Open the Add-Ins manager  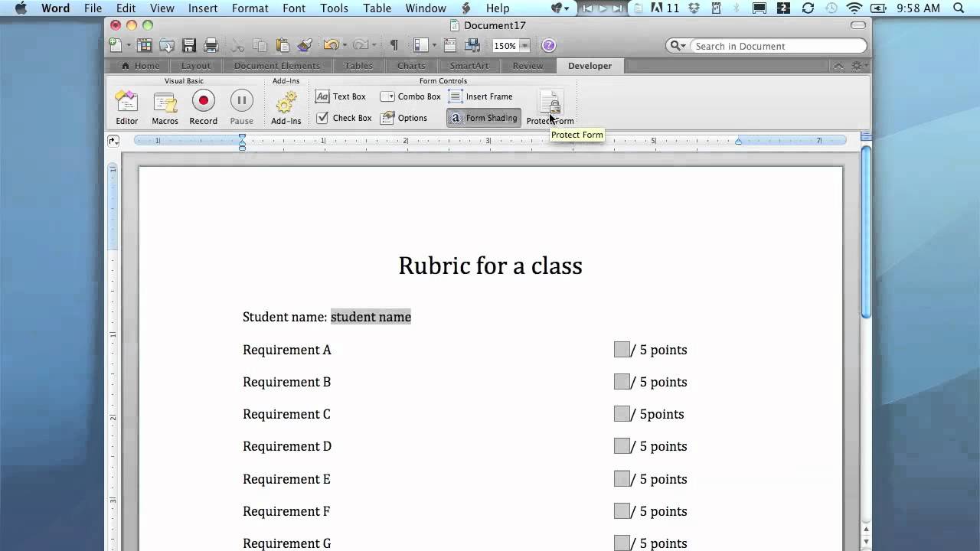(x=286, y=107)
